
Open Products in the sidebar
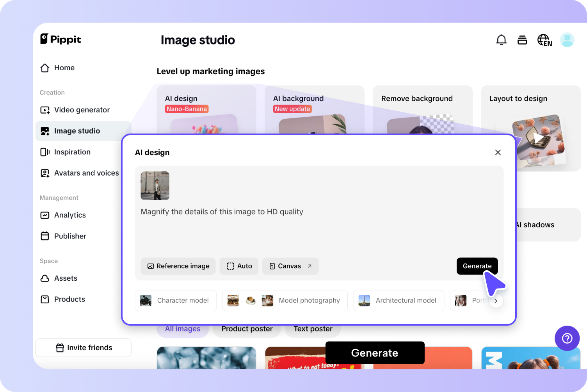pyautogui.click(x=62, y=299)
